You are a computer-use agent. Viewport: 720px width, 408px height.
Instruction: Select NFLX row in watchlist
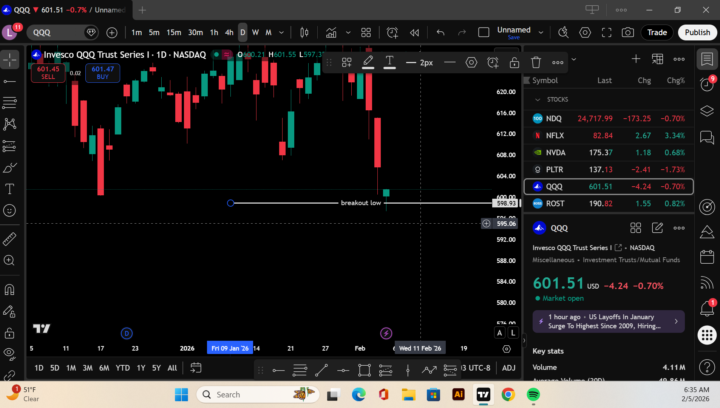point(608,135)
